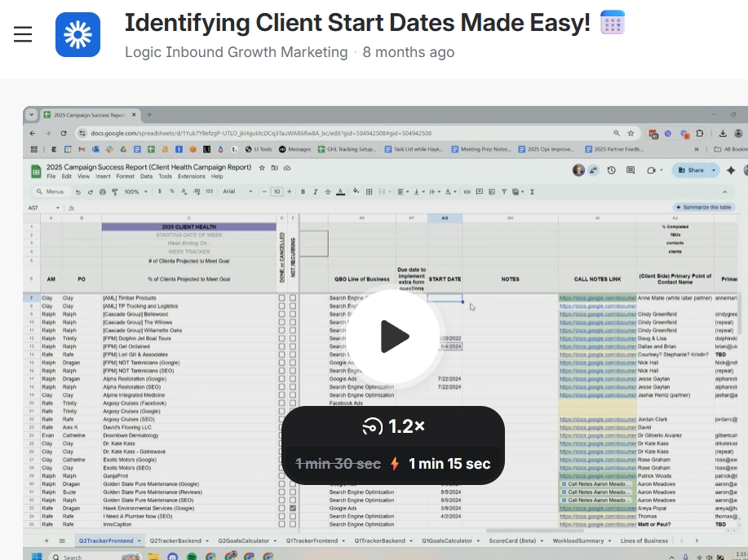Click the Functions (Σ) icon
748x560 pixels.
point(533,191)
